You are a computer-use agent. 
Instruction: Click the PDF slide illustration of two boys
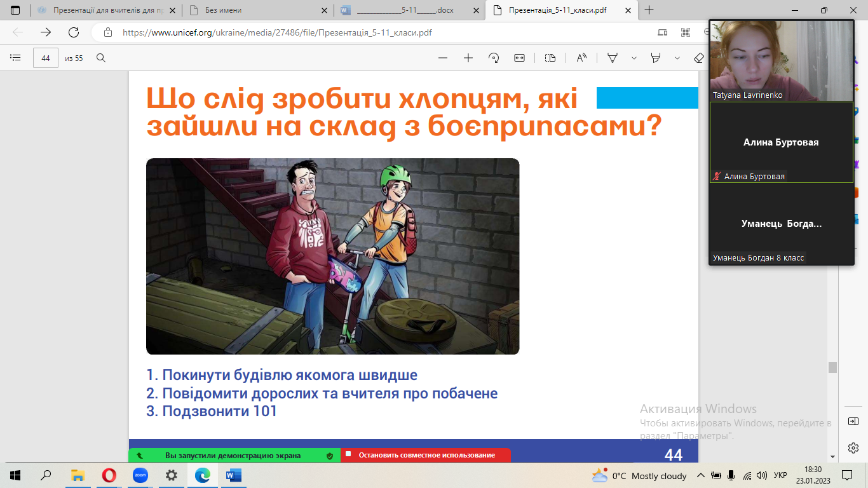(332, 256)
